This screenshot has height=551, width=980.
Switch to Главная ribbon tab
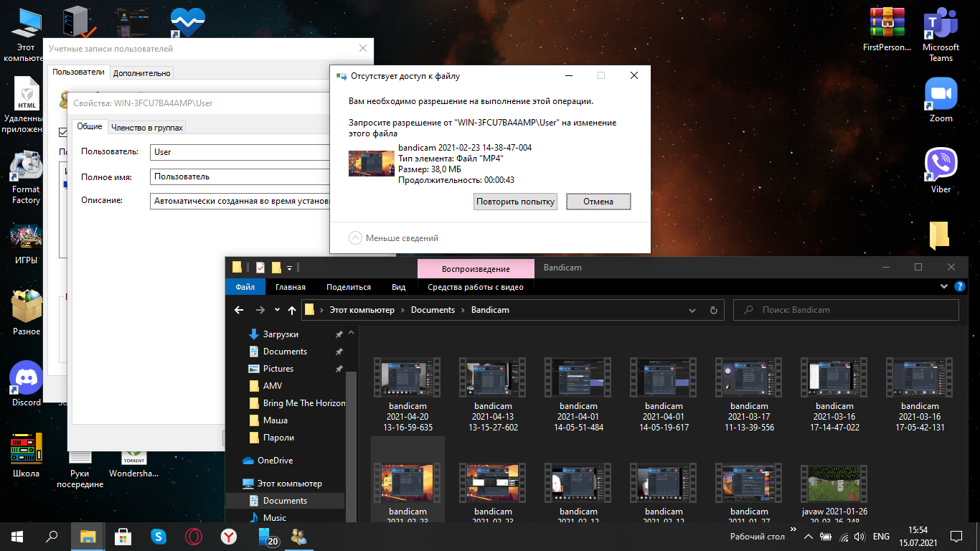[291, 287]
